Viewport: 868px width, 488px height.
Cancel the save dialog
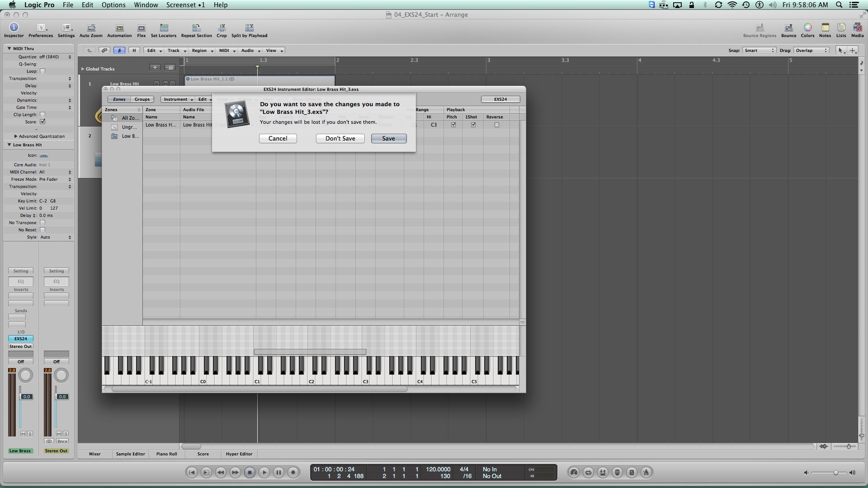click(278, 139)
